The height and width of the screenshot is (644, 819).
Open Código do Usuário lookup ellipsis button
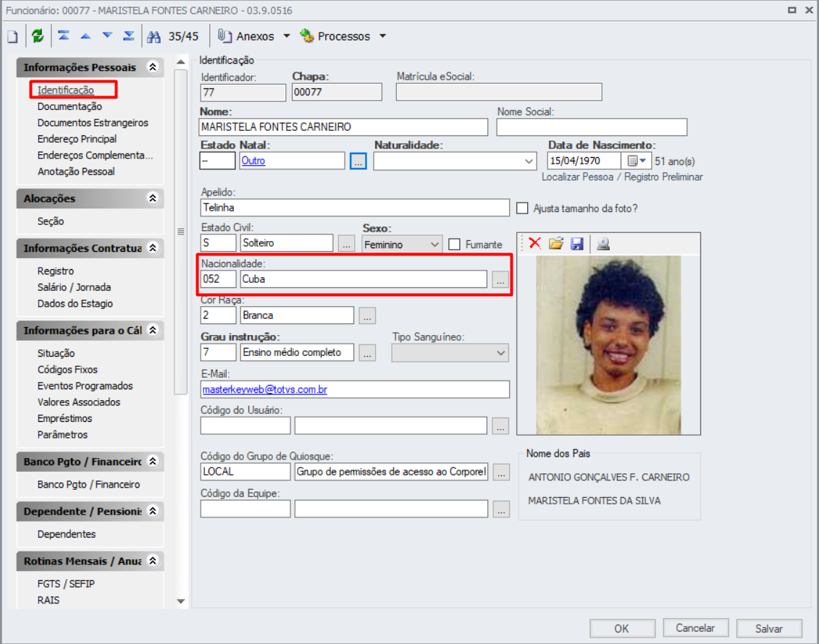click(500, 426)
